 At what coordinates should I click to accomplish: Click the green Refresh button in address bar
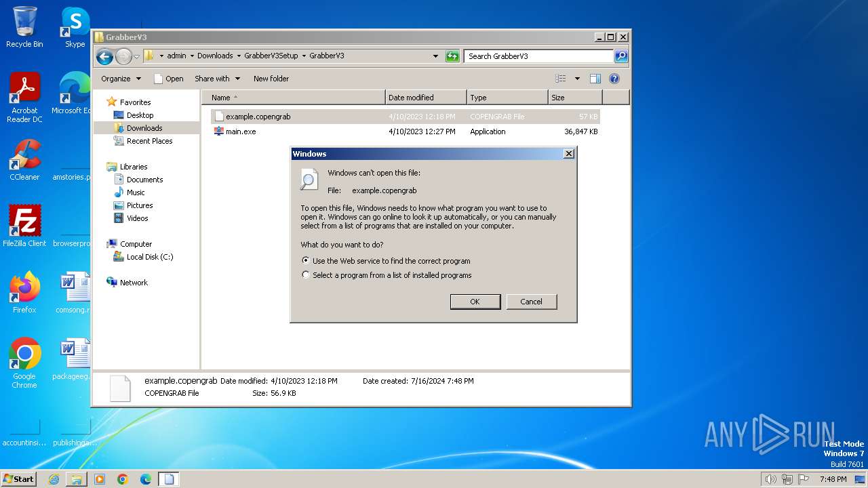[452, 56]
